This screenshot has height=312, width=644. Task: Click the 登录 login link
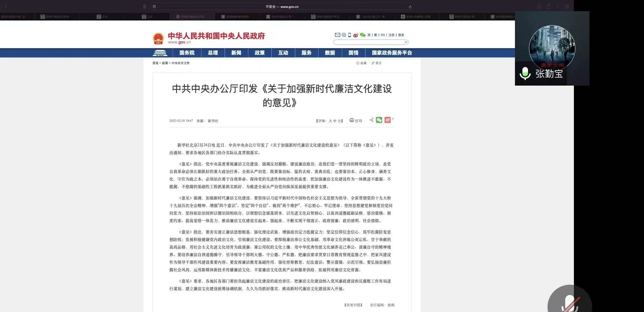[x=401, y=35]
